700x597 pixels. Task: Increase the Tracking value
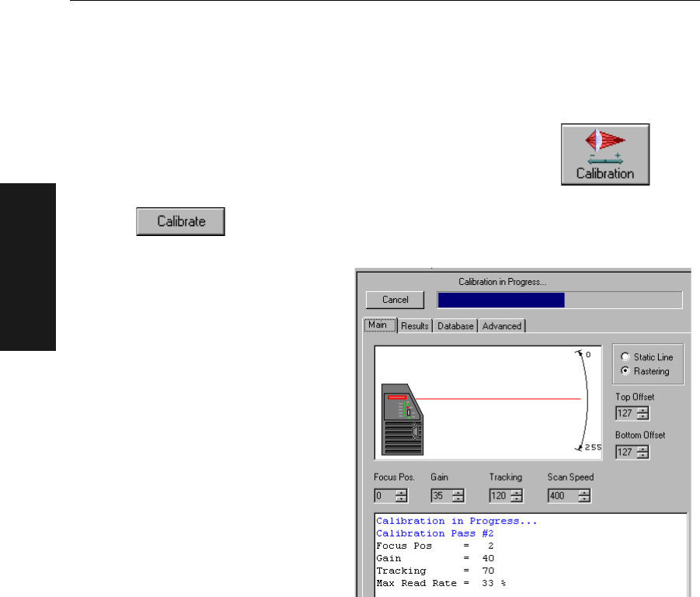(517, 493)
